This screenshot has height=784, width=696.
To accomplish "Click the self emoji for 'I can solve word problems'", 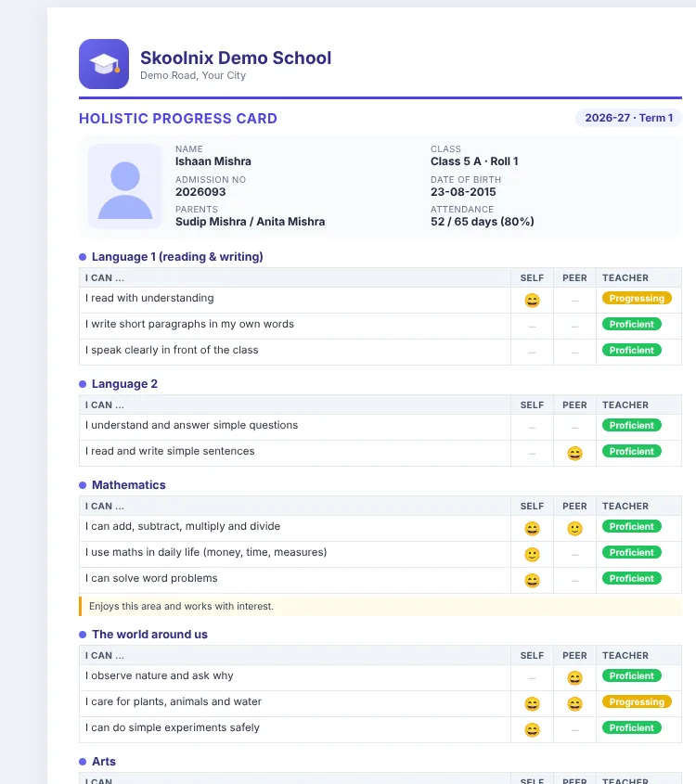I will coord(532,581).
